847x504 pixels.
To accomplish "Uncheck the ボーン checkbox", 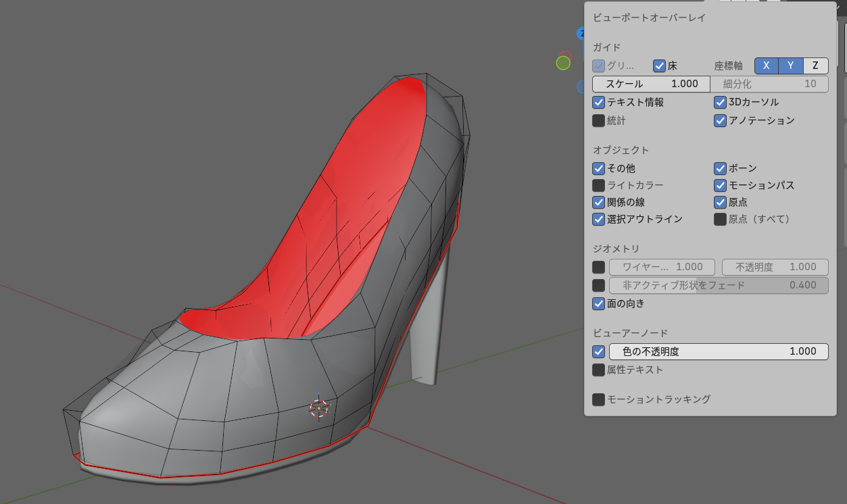I will pyautogui.click(x=720, y=168).
